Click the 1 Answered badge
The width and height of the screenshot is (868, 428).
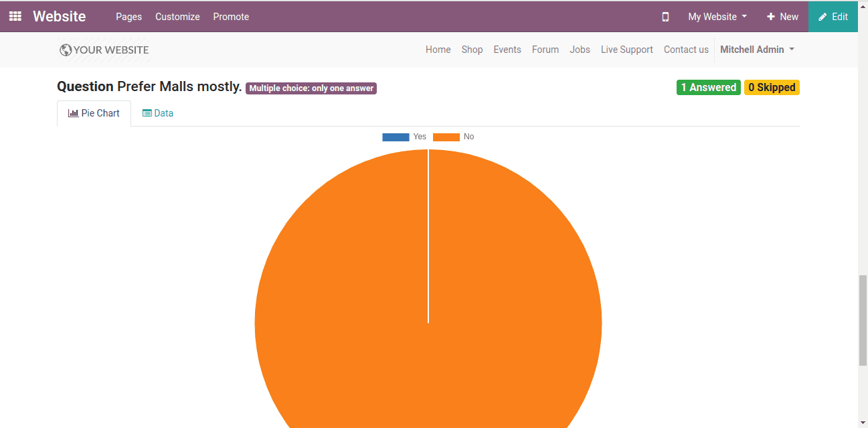(709, 87)
